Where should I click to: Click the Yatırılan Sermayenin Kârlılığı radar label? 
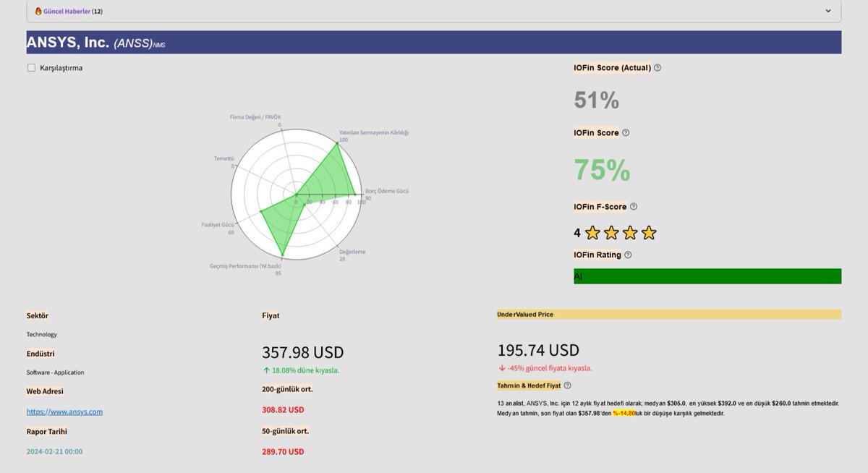(x=374, y=132)
